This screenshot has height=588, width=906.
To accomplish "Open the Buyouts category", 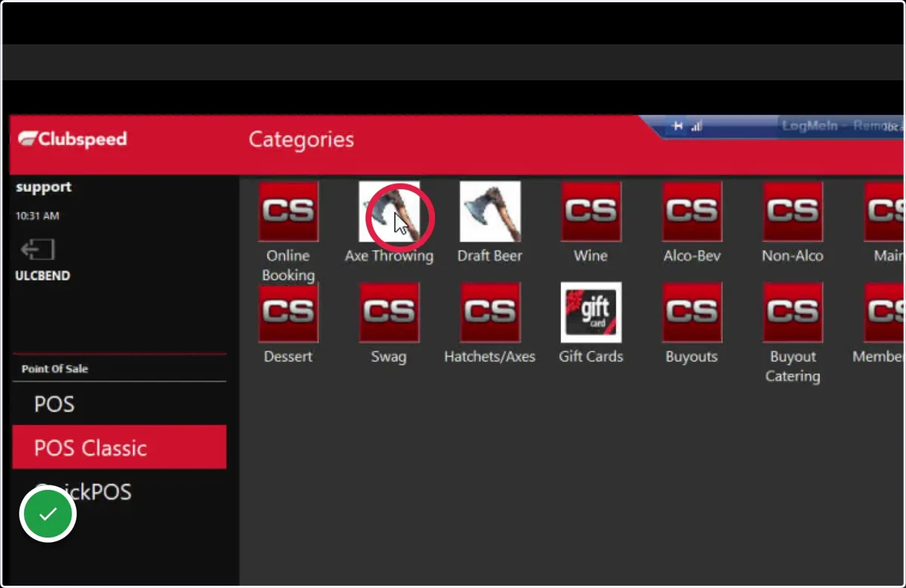I will point(692,312).
